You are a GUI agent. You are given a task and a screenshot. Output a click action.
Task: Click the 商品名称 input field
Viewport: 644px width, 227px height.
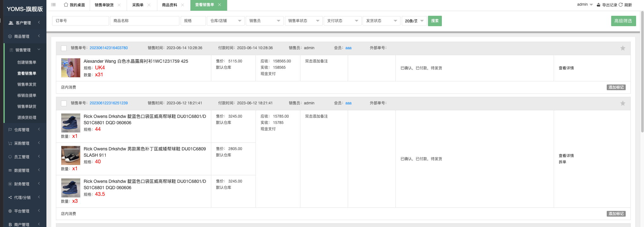click(145, 21)
